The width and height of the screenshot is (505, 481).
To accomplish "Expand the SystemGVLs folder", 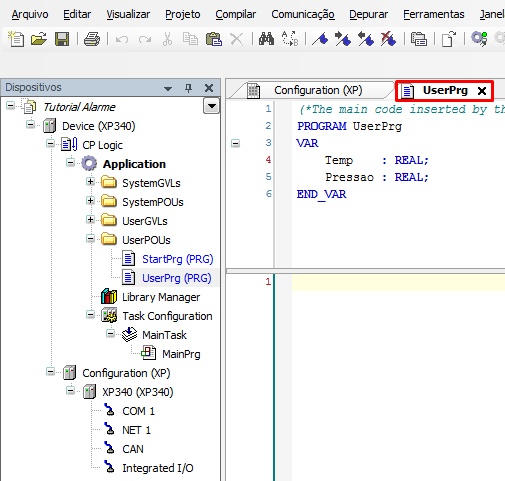I will [90, 182].
